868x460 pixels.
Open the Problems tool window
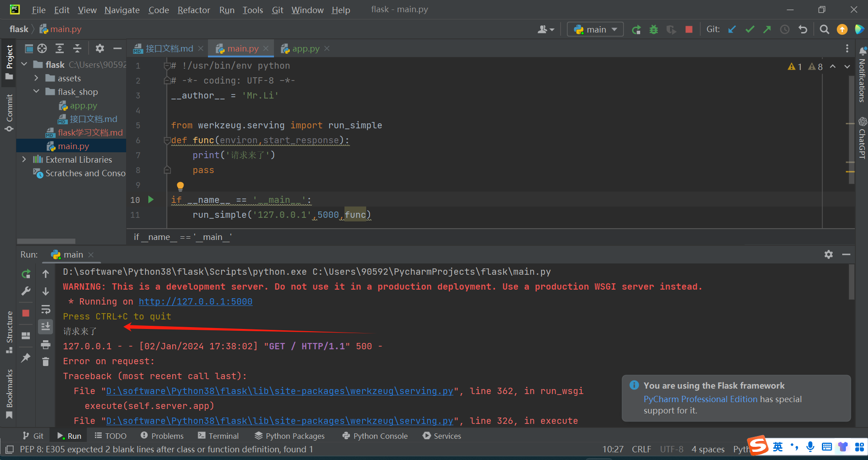[162, 436]
